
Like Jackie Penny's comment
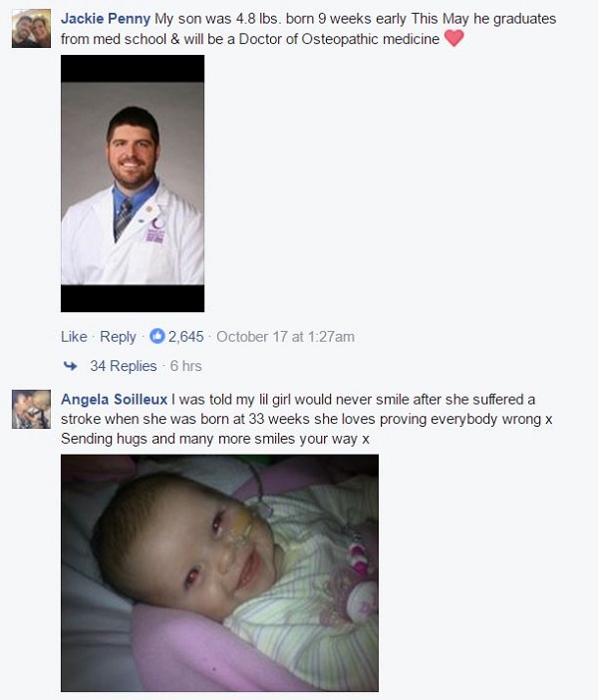pos(74,337)
